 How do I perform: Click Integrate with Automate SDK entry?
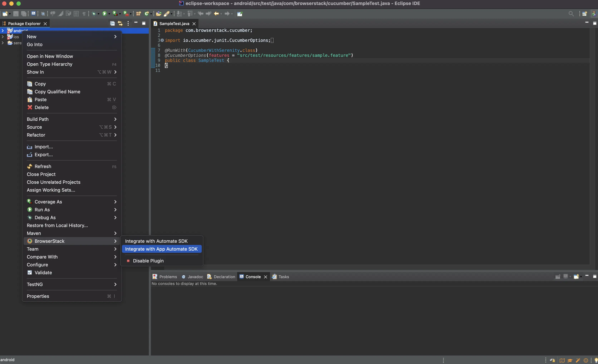[x=156, y=241]
